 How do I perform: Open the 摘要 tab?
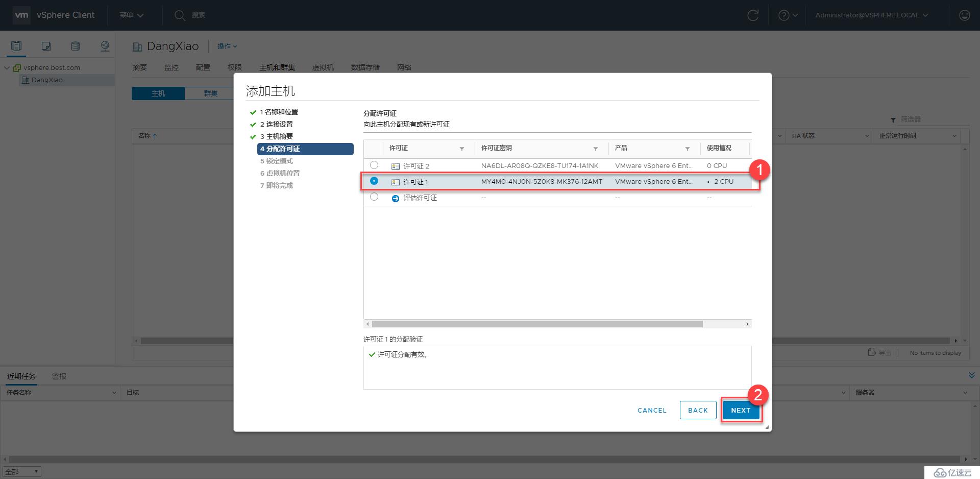point(139,67)
